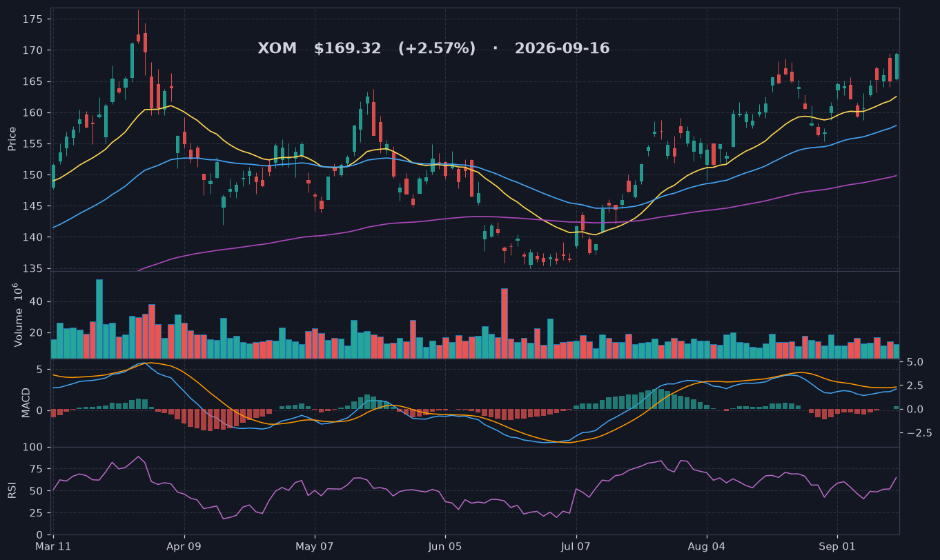Click the tallest teal volume bar in March
This screenshot has height=560, width=940.
click(99, 319)
